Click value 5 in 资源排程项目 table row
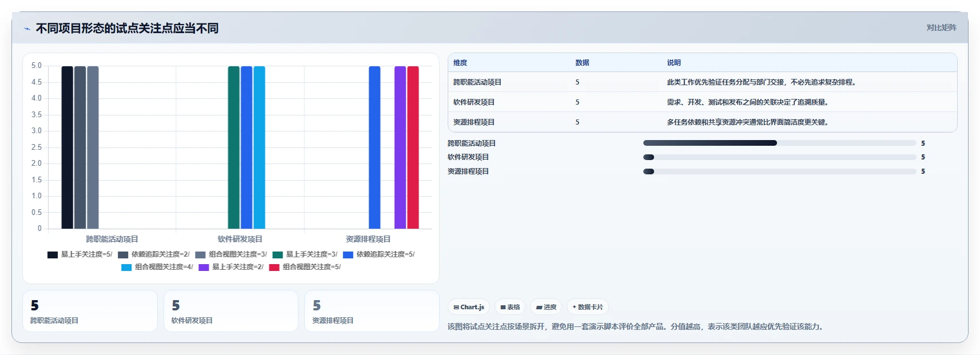Screen dimensions: 980x355 pyautogui.click(x=577, y=122)
